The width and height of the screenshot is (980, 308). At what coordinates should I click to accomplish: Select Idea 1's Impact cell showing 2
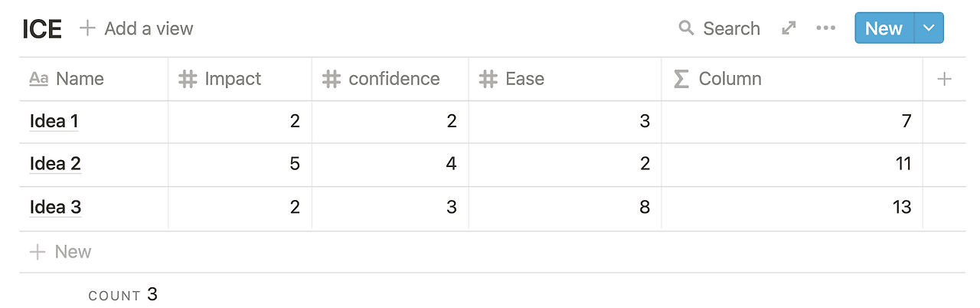240,121
